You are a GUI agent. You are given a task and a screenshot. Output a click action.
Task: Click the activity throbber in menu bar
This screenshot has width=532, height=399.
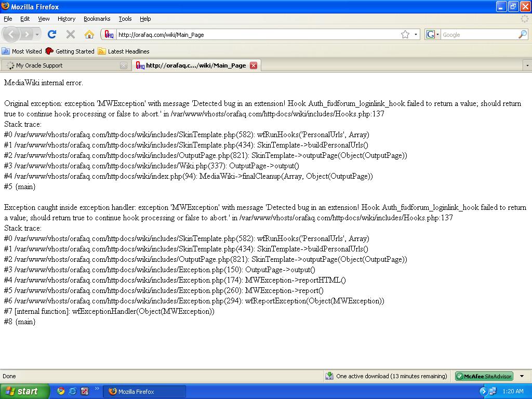[525, 19]
